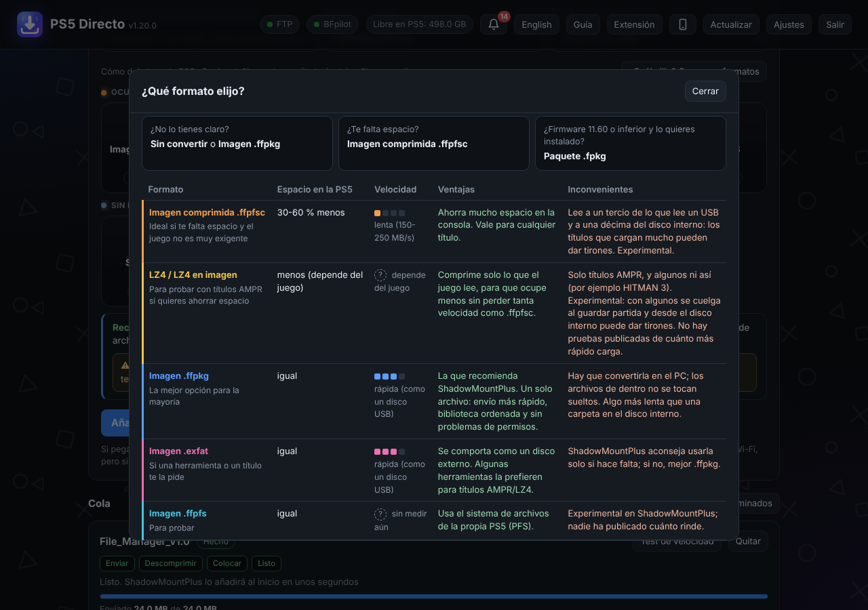Click the blue upload progress bar
Viewport: 868px width, 610px height.
pos(434,596)
